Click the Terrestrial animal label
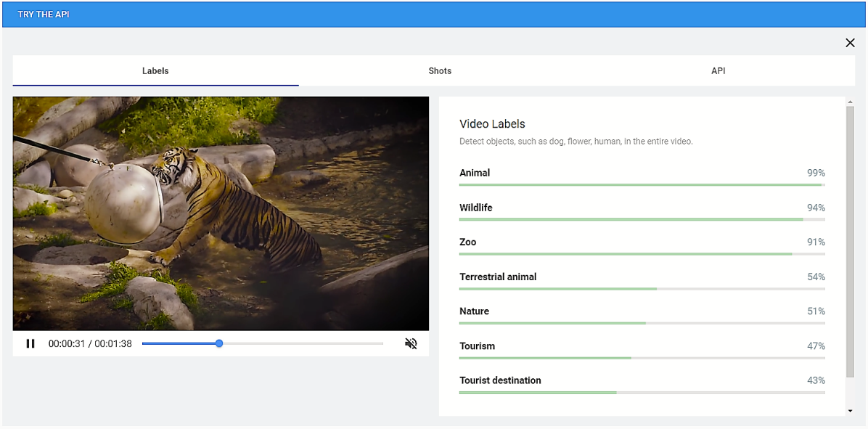 coord(498,277)
